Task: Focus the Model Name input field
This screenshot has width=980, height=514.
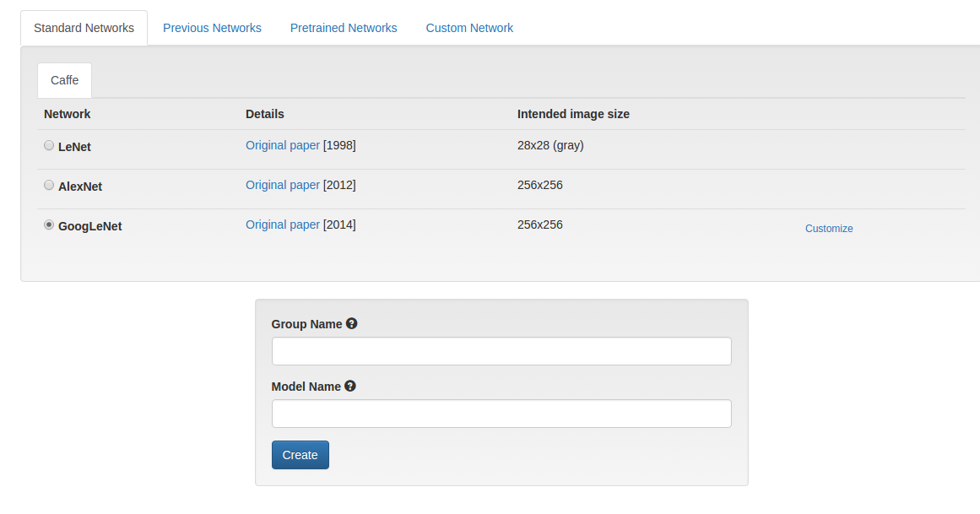Action: 501,414
